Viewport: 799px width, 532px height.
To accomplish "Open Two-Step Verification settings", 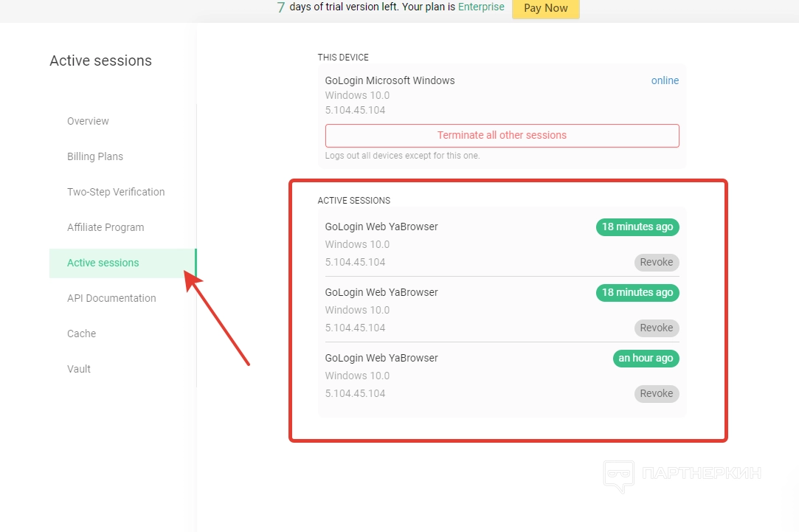I will click(116, 192).
